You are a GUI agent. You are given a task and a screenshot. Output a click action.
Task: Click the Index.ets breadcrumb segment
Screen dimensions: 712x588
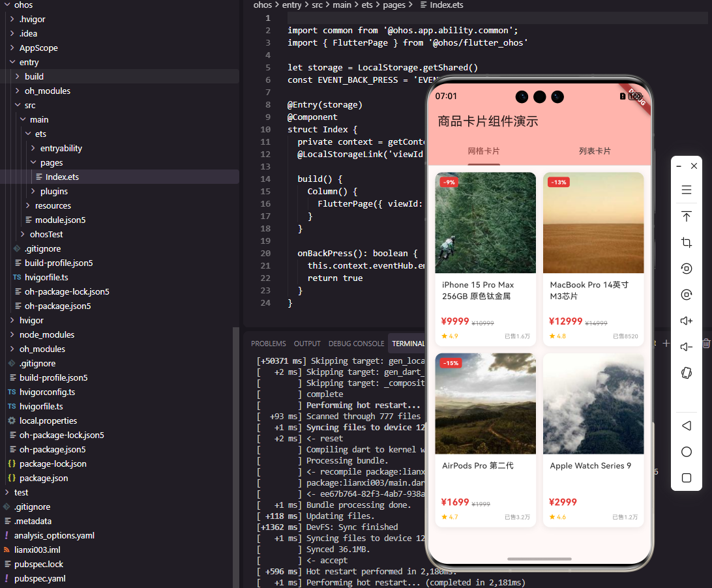click(441, 5)
